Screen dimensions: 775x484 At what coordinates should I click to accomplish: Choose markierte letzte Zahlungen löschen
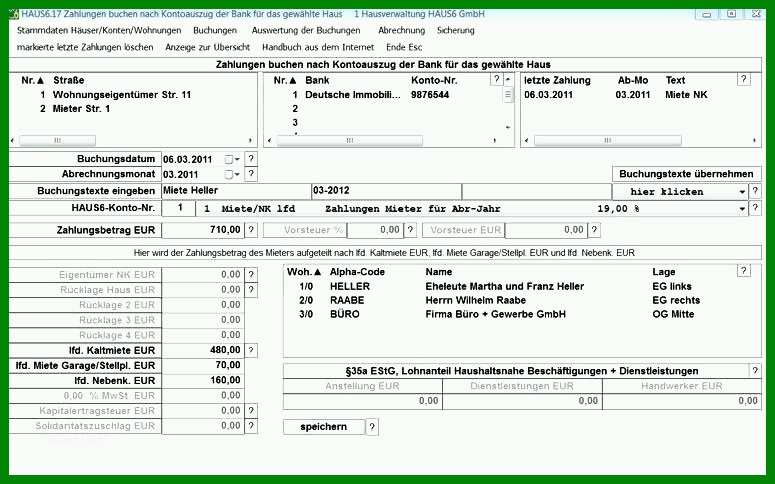click(x=85, y=47)
